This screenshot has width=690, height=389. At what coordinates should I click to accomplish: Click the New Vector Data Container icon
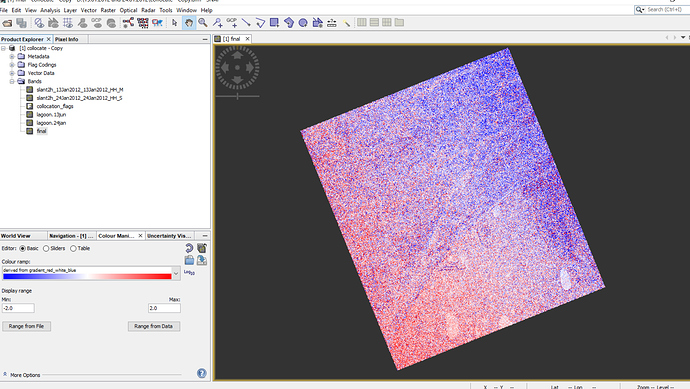[x=317, y=23]
